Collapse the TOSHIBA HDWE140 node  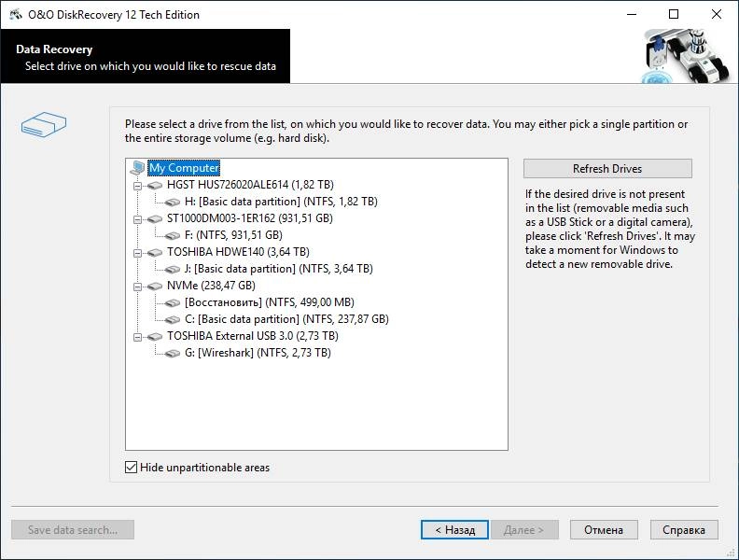tap(137, 253)
